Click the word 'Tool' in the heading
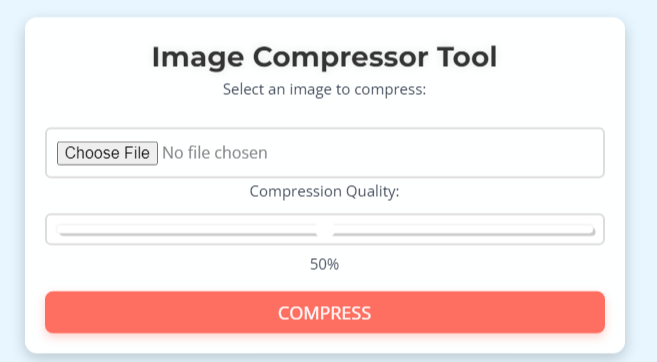 467,57
